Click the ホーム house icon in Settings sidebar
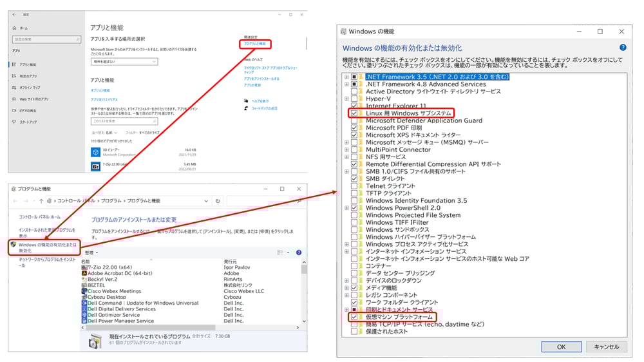The image size is (644, 362). click(x=14, y=28)
